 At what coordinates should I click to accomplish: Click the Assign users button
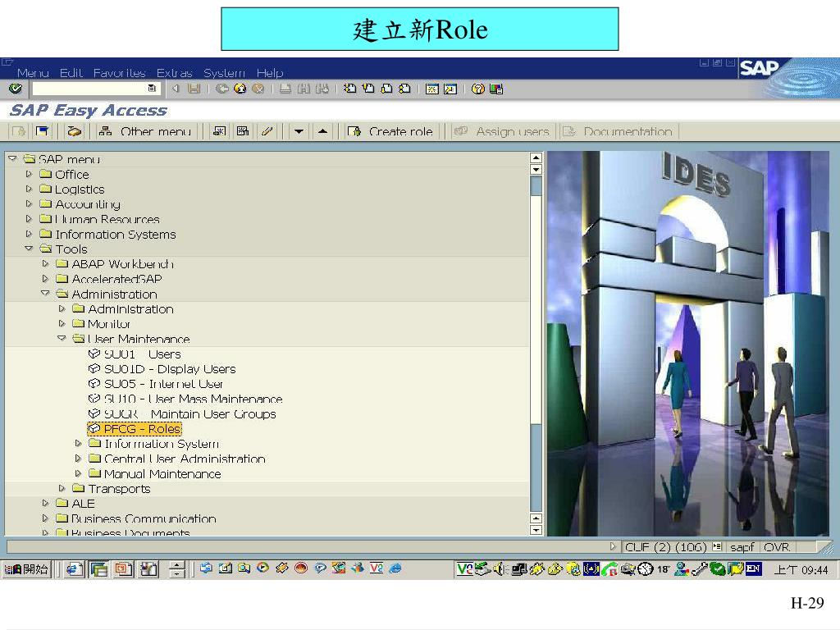(503, 131)
